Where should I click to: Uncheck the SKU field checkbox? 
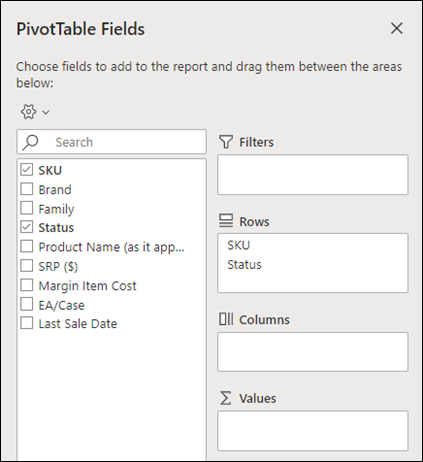coord(27,170)
